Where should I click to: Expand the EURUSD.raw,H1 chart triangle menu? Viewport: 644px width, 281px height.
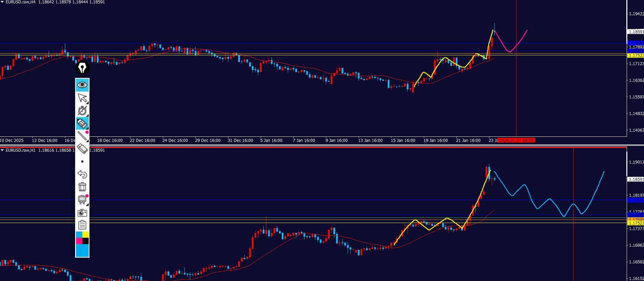2,150
